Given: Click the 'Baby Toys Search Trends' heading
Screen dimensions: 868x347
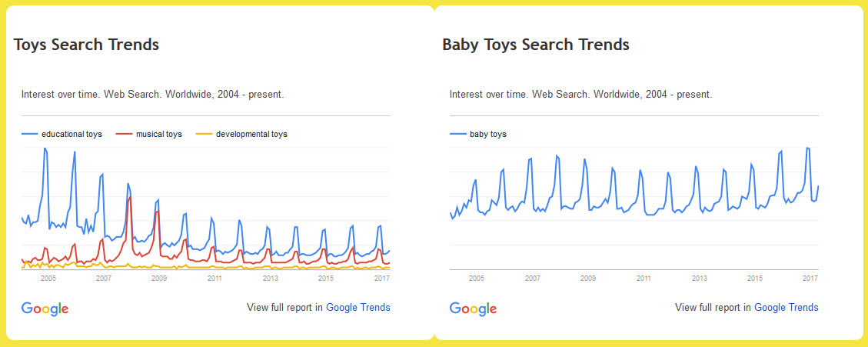Looking at the screenshot, I should [x=536, y=45].
